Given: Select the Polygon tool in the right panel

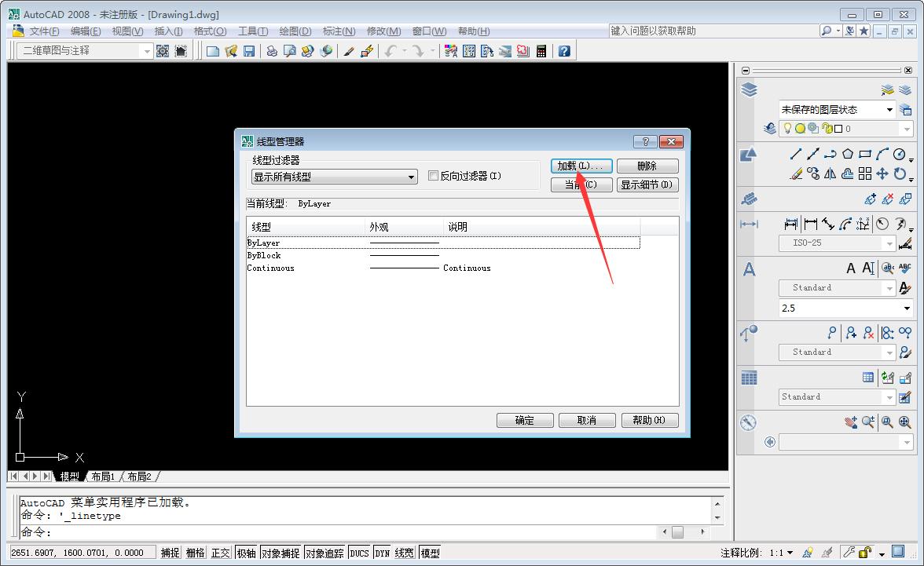Looking at the screenshot, I should [848, 155].
